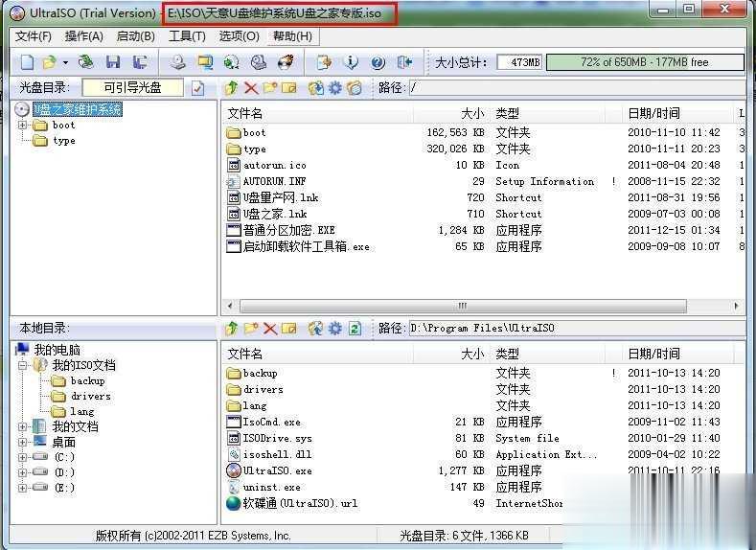Click the blue help question mark icon
The width and height of the screenshot is (756, 550).
(x=378, y=62)
